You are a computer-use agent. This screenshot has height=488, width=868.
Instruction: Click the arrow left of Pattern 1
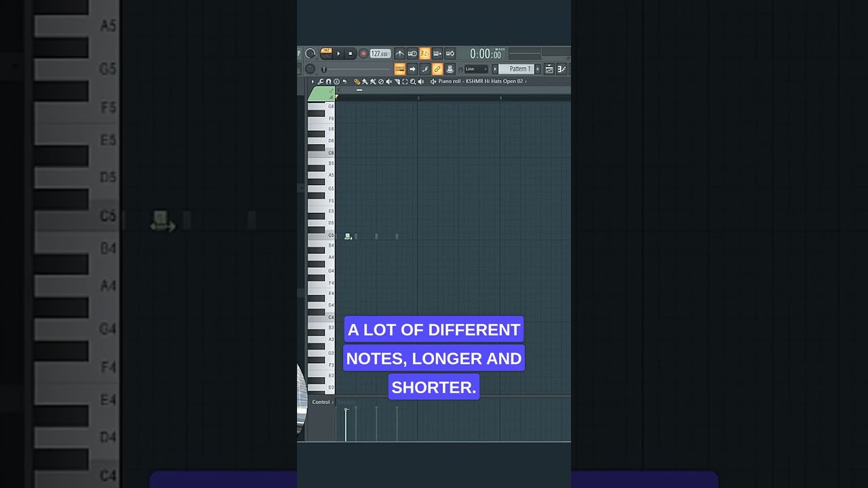click(495, 68)
